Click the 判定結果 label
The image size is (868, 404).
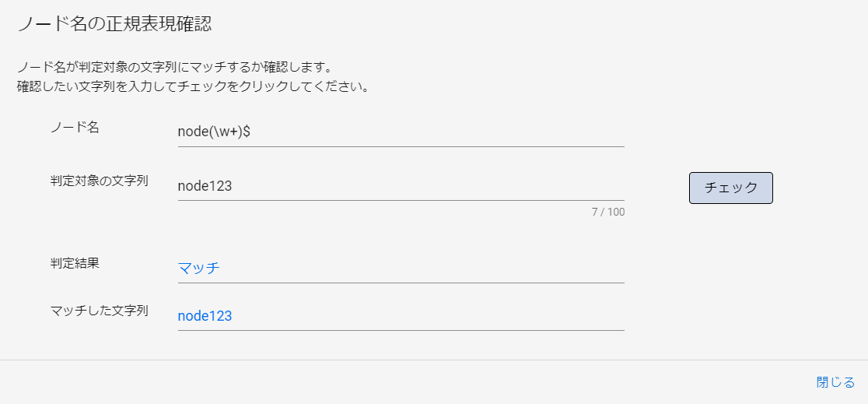(75, 263)
